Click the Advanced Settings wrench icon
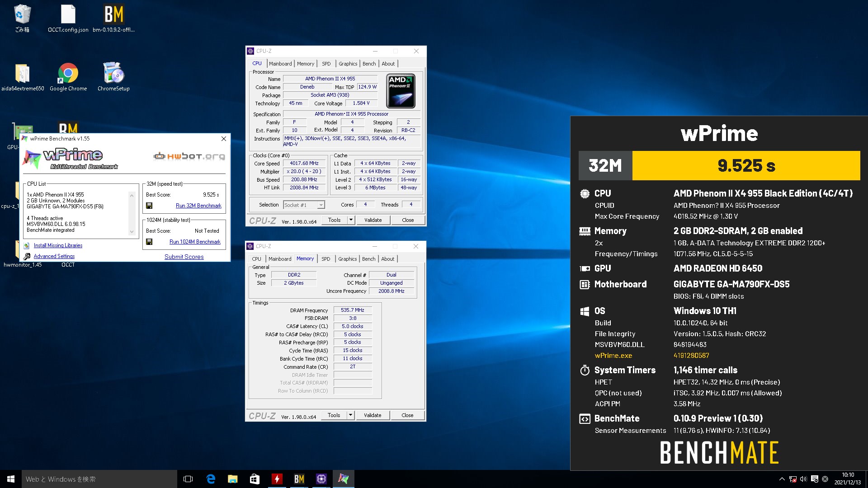Screen dimensions: 868x488 pos(26,256)
